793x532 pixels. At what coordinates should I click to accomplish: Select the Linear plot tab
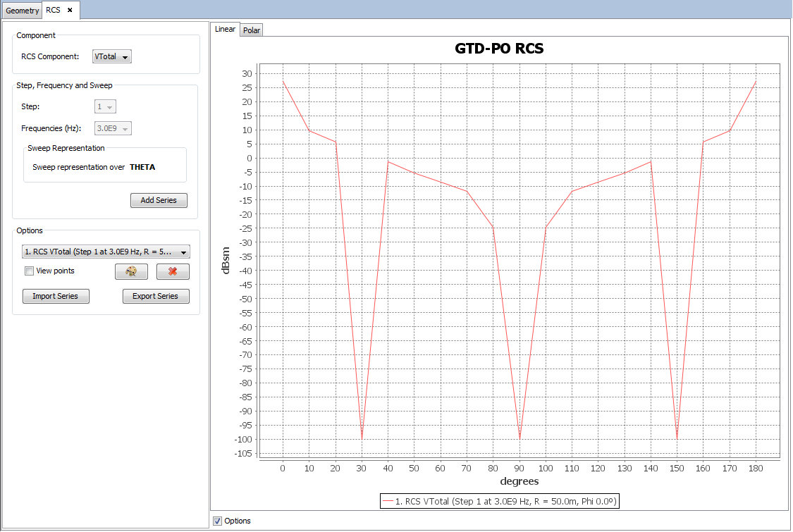[x=225, y=30]
